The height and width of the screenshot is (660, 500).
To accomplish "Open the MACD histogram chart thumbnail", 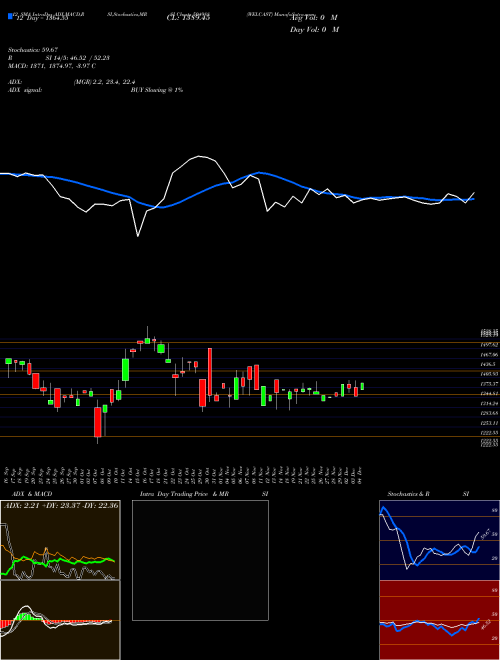I will coord(60,620).
